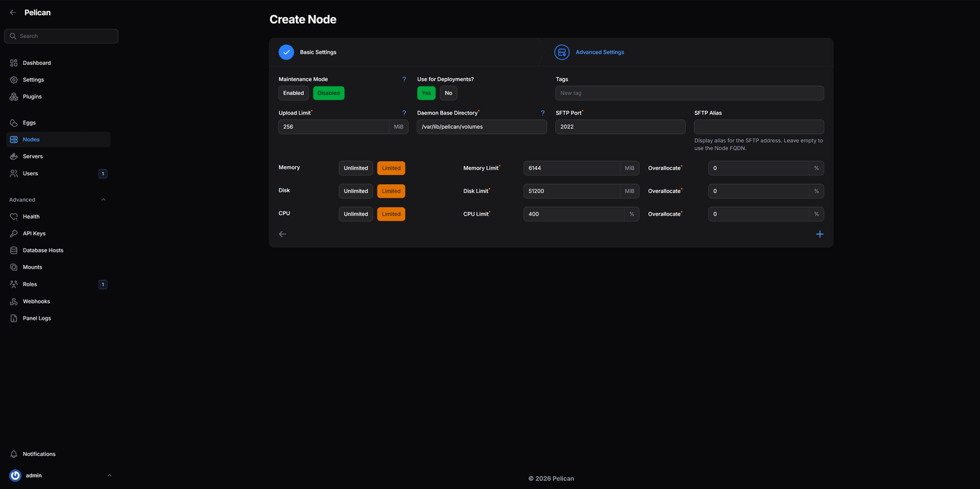This screenshot has height=489, width=980.
Task: Click the Webhooks icon
Action: tap(13, 301)
